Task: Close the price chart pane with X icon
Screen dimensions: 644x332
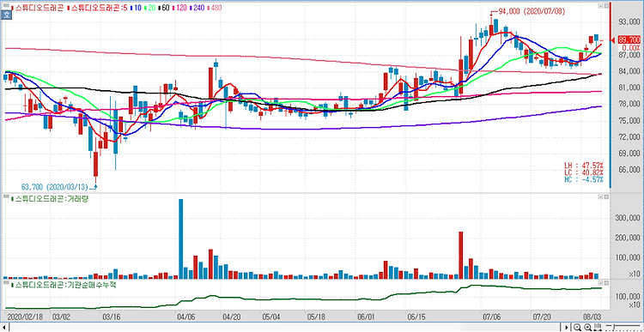Action: [x=606, y=7]
